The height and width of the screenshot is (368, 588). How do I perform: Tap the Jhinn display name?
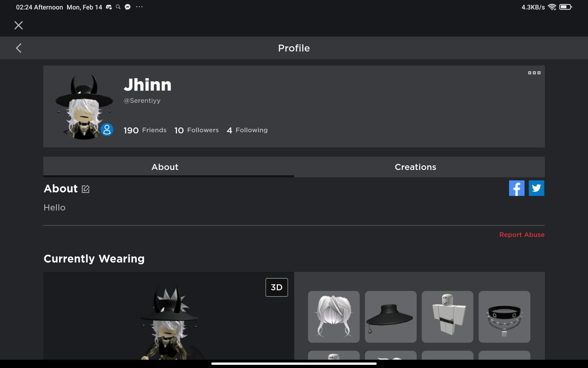click(x=148, y=85)
